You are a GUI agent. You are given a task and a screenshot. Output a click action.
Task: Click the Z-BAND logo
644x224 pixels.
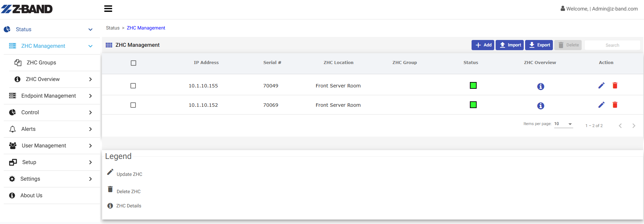click(x=27, y=9)
